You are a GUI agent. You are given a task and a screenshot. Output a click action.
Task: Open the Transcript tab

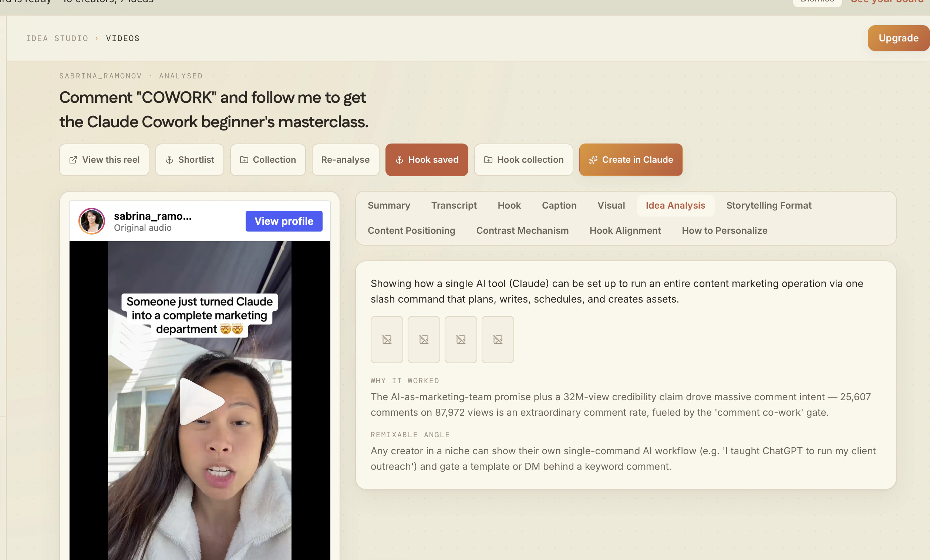point(454,205)
